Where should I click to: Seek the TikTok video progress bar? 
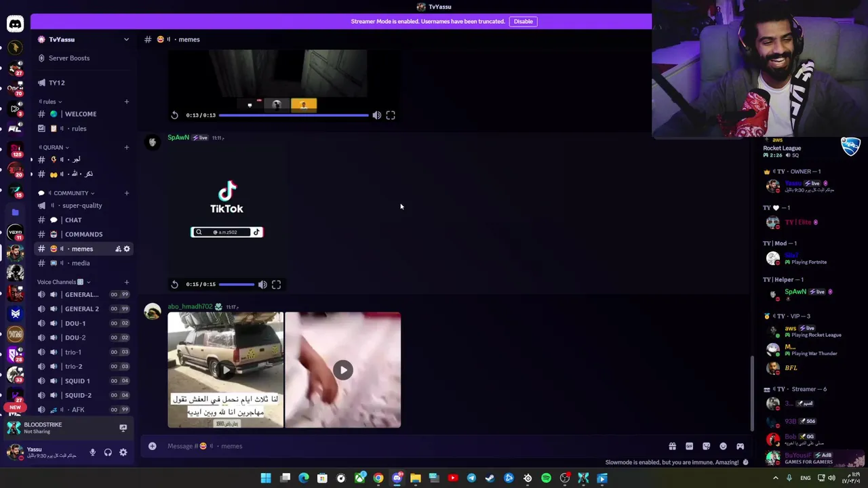pos(237,285)
